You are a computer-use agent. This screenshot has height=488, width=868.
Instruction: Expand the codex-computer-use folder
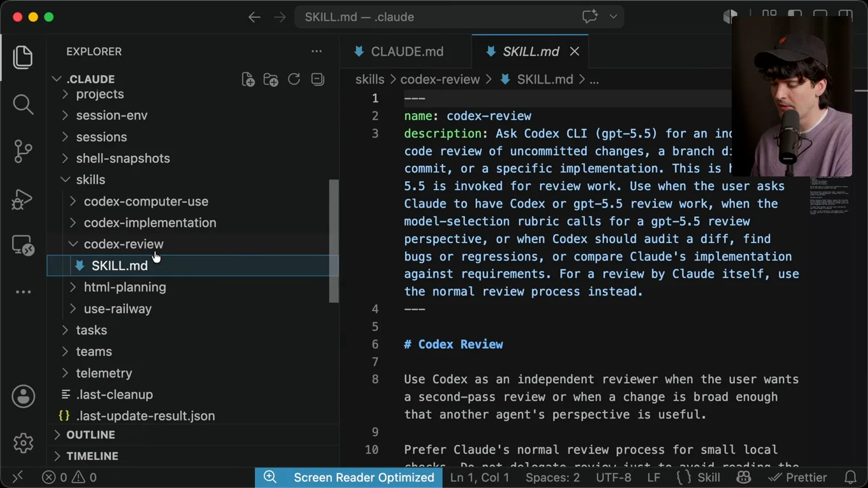click(x=73, y=201)
